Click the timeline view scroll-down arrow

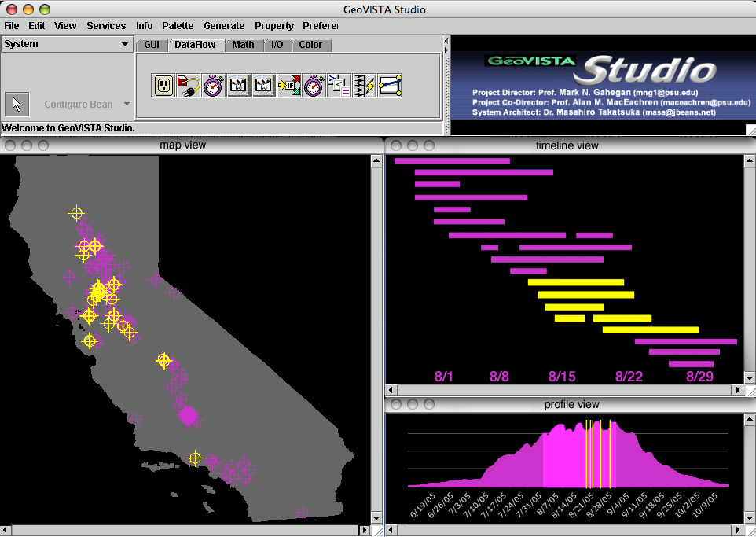pos(750,377)
